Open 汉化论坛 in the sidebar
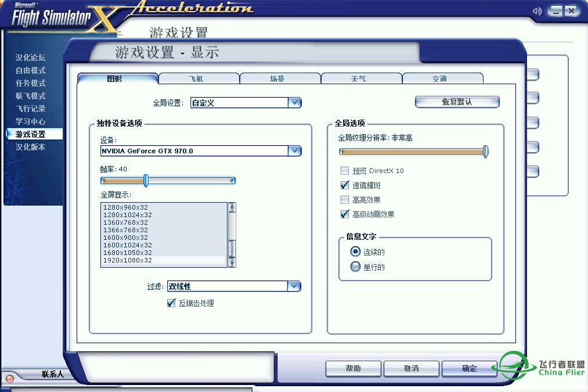Viewport: 588px width, 392px height. pos(30,57)
